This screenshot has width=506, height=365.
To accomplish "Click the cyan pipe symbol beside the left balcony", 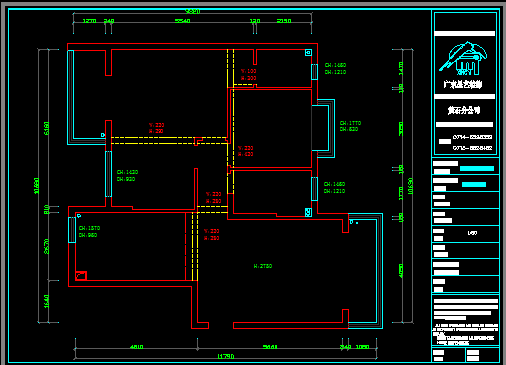I will pos(103,135).
